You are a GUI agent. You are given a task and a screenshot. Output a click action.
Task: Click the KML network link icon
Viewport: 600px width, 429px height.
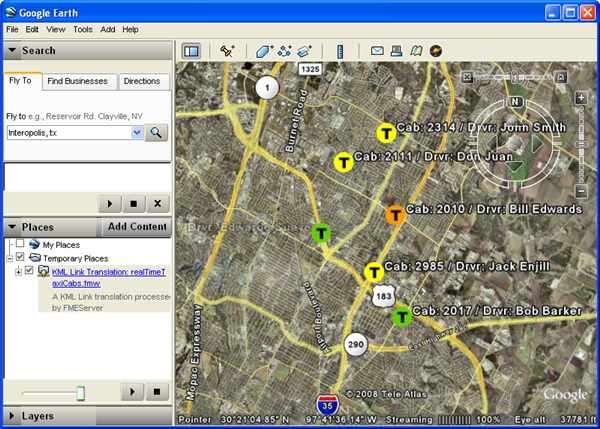pyautogui.click(x=44, y=271)
